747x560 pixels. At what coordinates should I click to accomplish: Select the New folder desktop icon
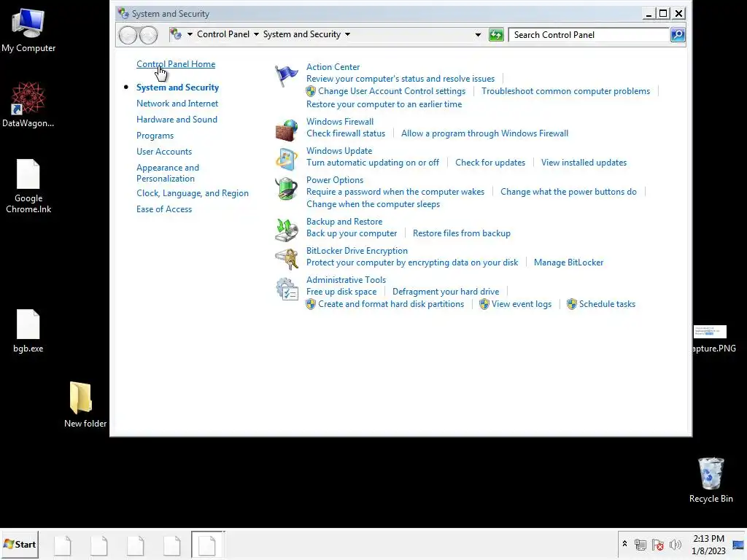coord(85,404)
